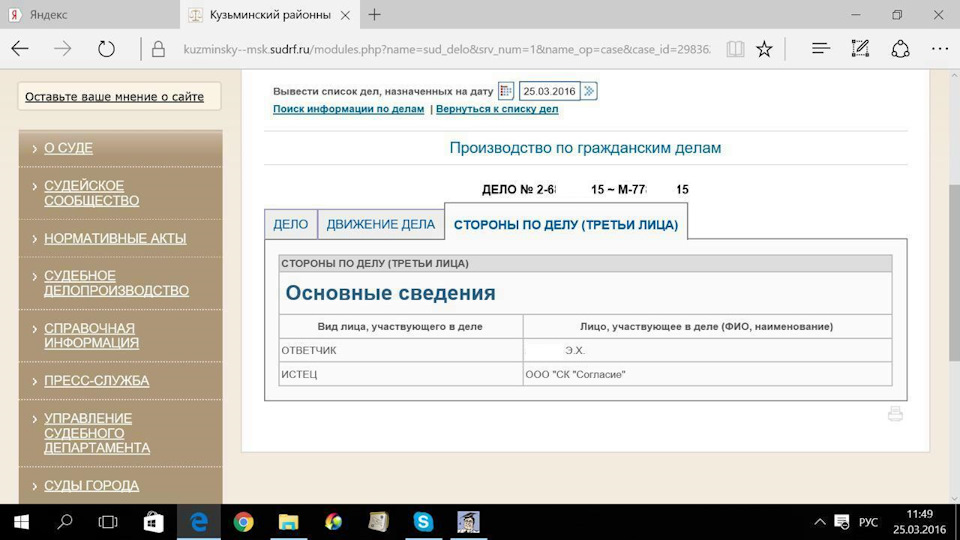Open УПРАВЛЕНИЕ СУДЕБНОГО ДЕПАРТАМЕНТА sidebar item
The width and height of the screenshot is (960, 540).
coord(97,433)
